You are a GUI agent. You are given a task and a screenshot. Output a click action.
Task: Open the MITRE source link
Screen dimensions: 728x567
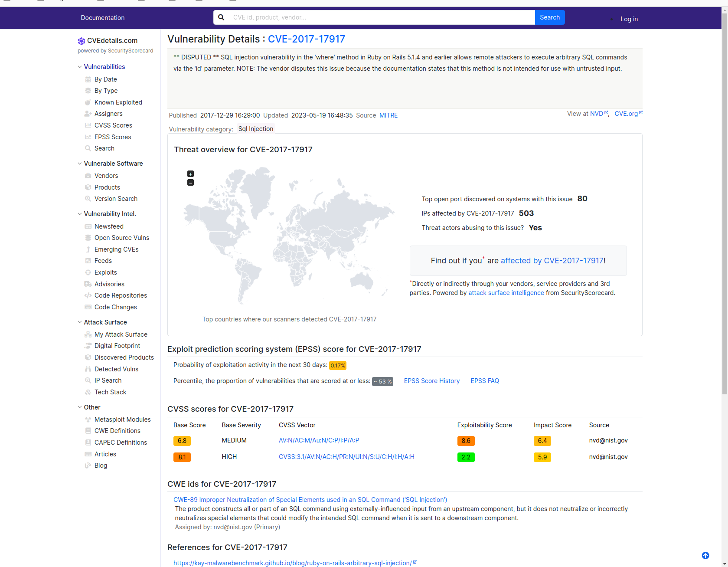(x=388, y=115)
